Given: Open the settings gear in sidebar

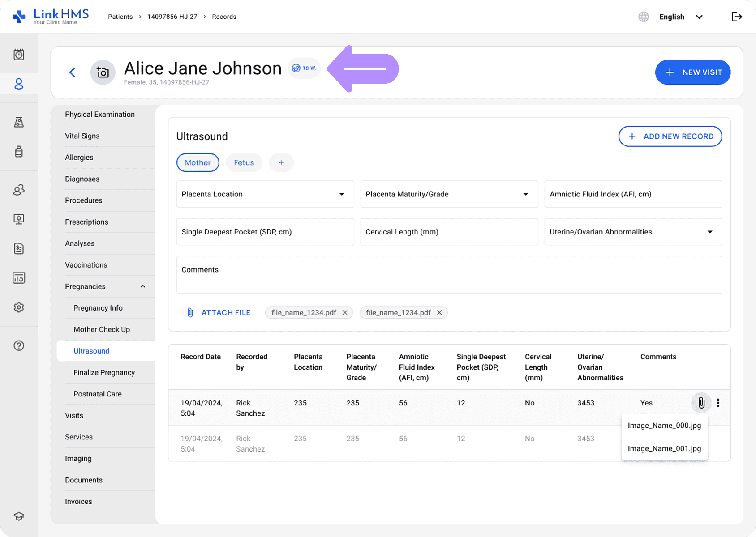Looking at the screenshot, I should click(x=19, y=307).
